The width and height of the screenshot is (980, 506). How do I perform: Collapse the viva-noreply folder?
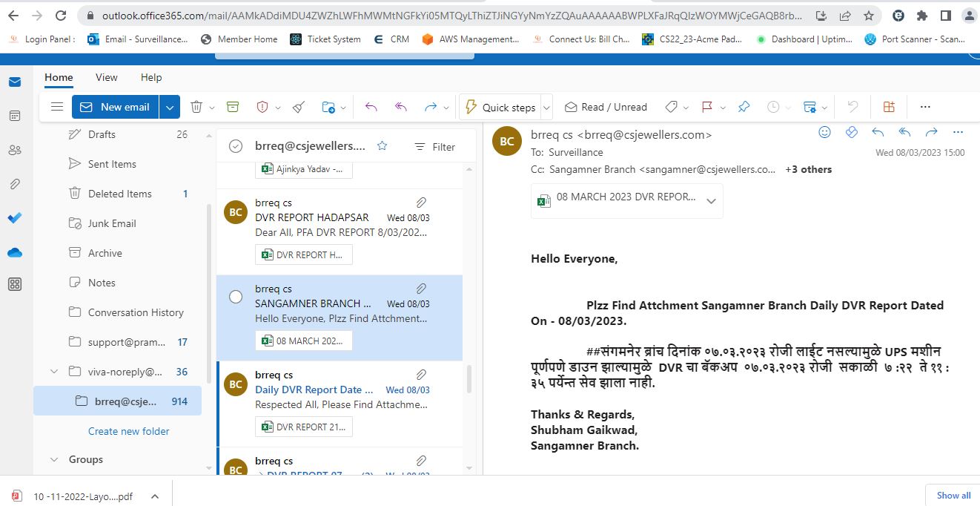[x=54, y=372]
